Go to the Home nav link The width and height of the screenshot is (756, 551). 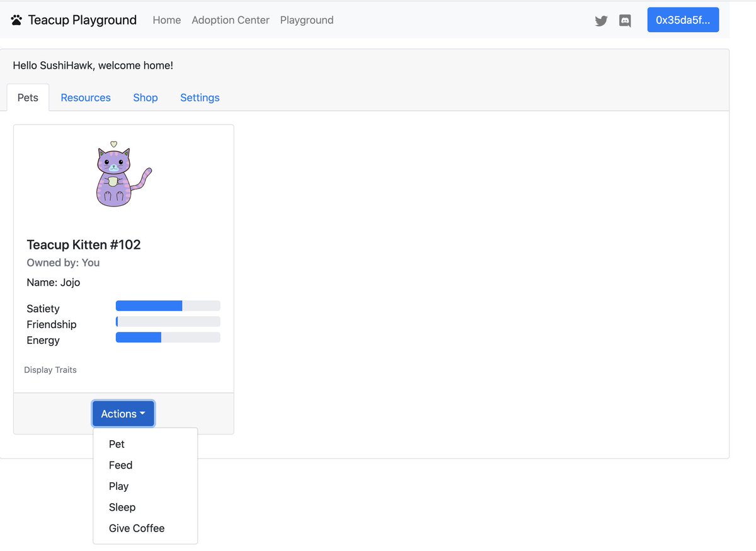pyautogui.click(x=167, y=20)
